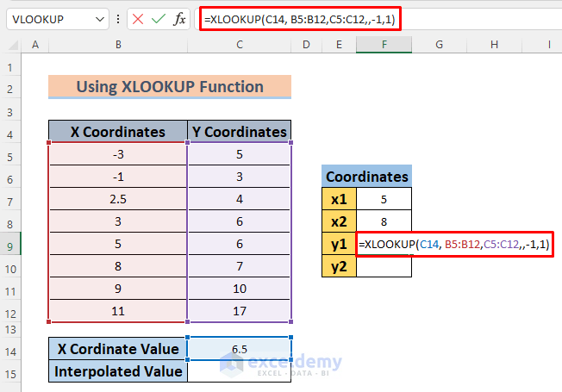Click the 'Interpolated Value' label cell
Image resolution: width=562 pixels, height=392 pixels.
click(x=118, y=371)
